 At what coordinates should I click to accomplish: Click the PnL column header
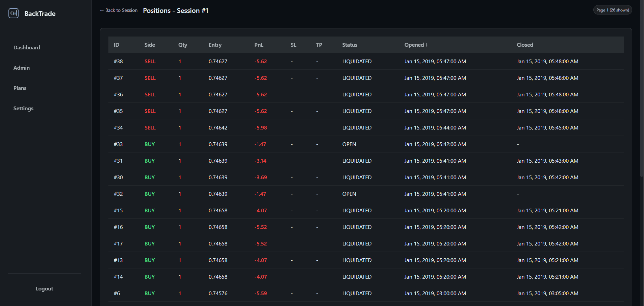tap(259, 45)
